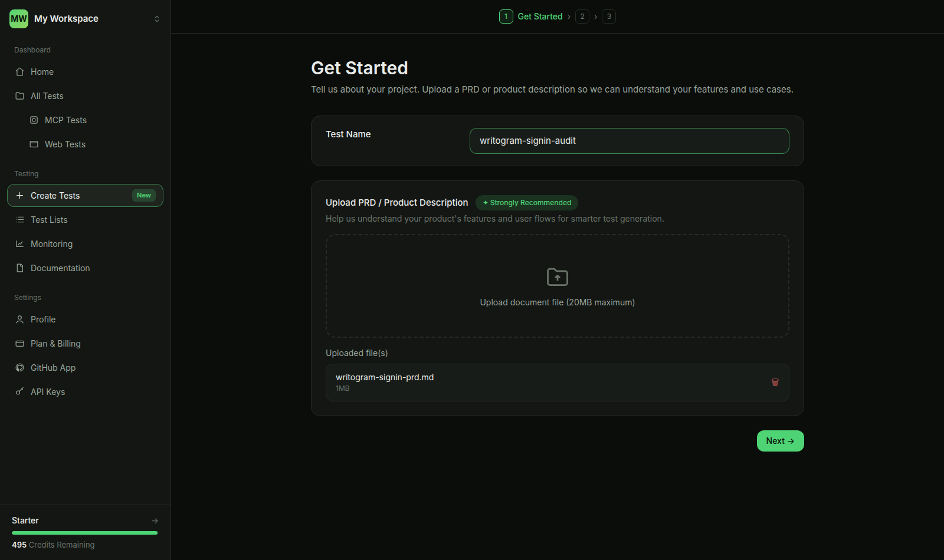This screenshot has height=560, width=944.
Task: Click the Starter plan arrow icon
Action: pyautogui.click(x=155, y=521)
